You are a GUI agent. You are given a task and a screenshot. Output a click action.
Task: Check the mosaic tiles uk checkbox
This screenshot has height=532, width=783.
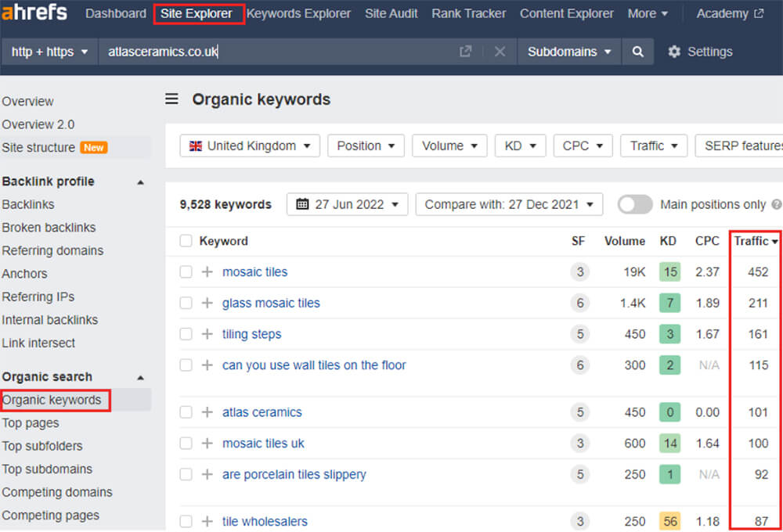pyautogui.click(x=186, y=443)
